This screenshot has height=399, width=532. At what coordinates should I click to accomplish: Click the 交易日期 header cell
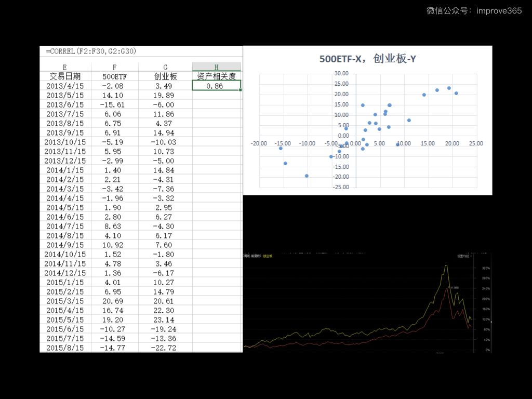click(x=64, y=76)
